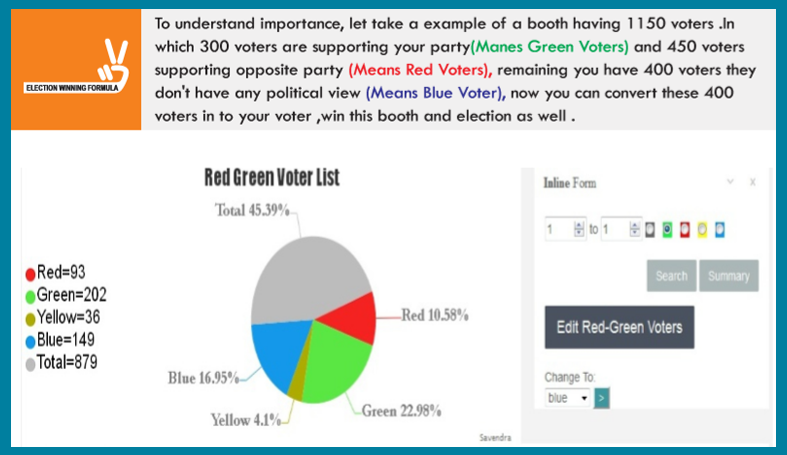The height and width of the screenshot is (455, 787).
Task: Select the green voter color radio button
Action: [x=667, y=229]
